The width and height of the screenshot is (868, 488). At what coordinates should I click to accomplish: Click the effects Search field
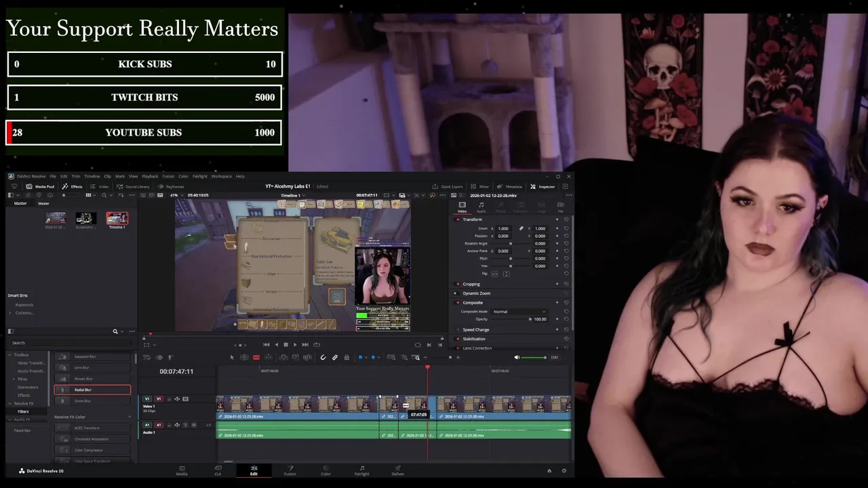71,343
